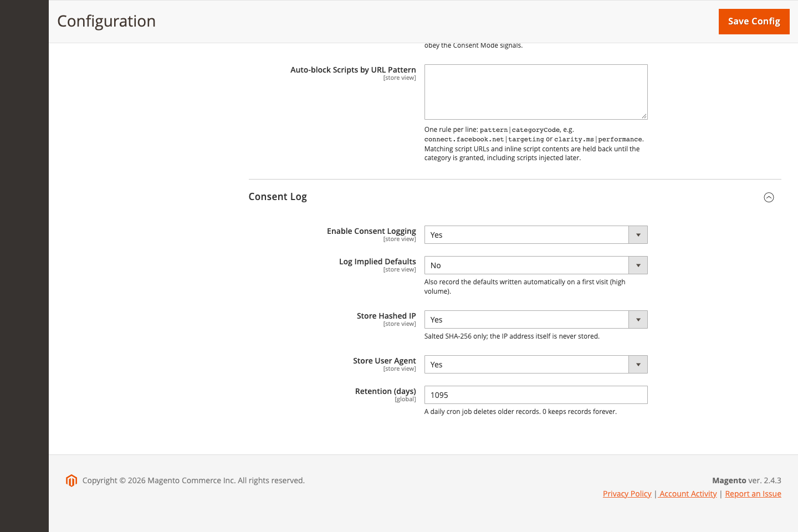798x532 pixels.
Task: Open Enable Consent Logging dropdown
Action: pos(536,235)
